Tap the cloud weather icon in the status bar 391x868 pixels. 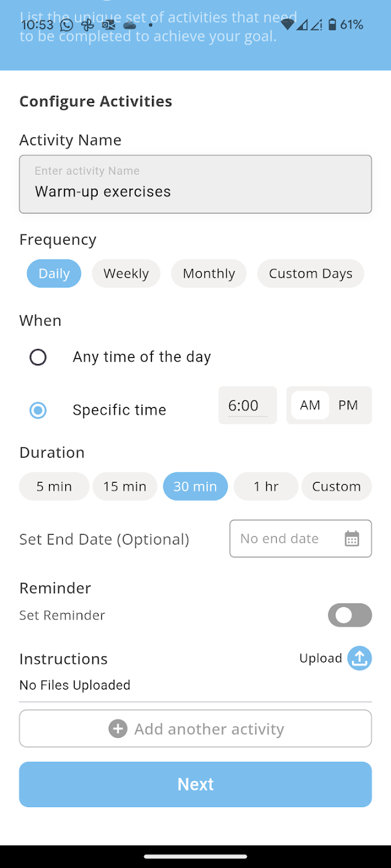129,25
